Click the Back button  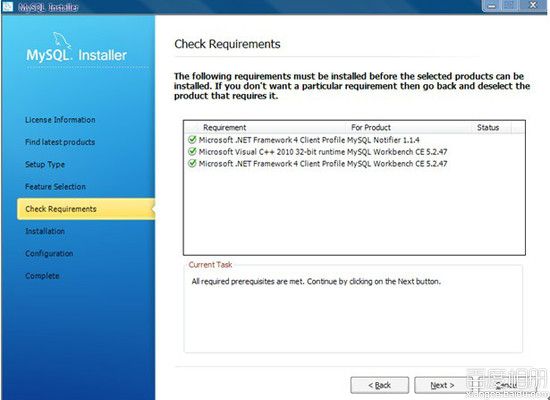point(380,385)
